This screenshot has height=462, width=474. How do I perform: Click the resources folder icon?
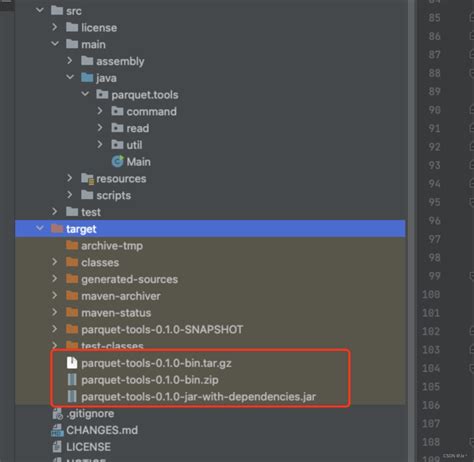click(x=87, y=179)
